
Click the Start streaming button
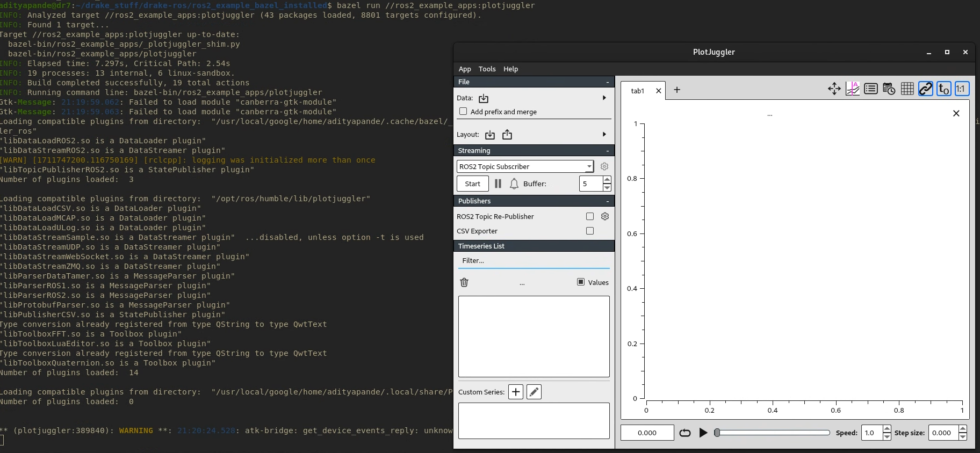coord(473,184)
